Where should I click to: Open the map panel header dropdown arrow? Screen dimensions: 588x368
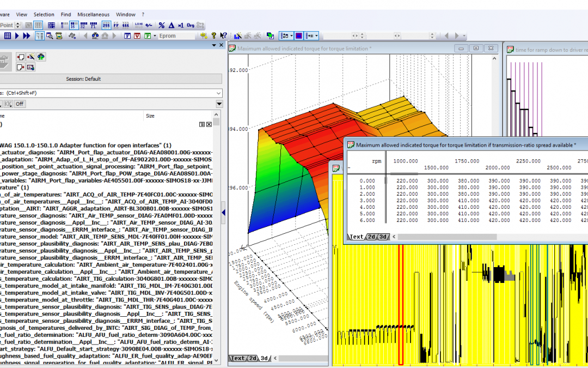pyautogui.click(x=214, y=45)
